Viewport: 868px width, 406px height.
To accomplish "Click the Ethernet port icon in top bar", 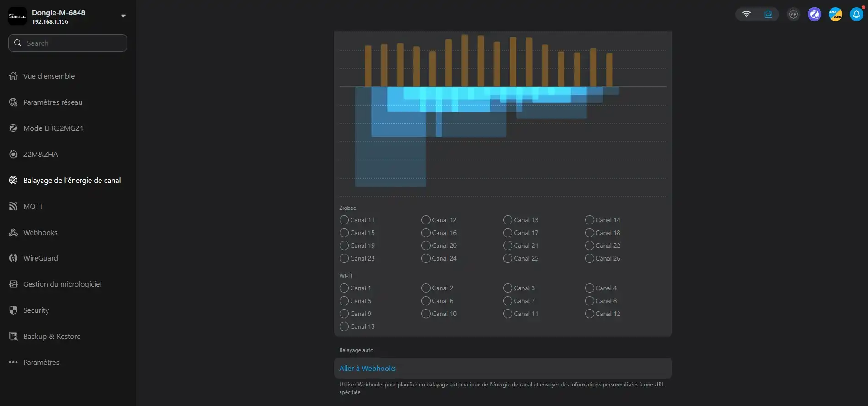I will tap(768, 14).
